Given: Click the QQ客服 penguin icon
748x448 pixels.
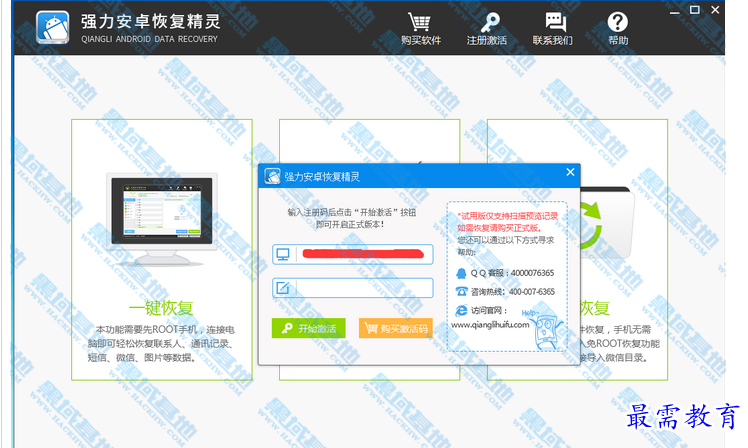Looking at the screenshot, I should (x=461, y=273).
